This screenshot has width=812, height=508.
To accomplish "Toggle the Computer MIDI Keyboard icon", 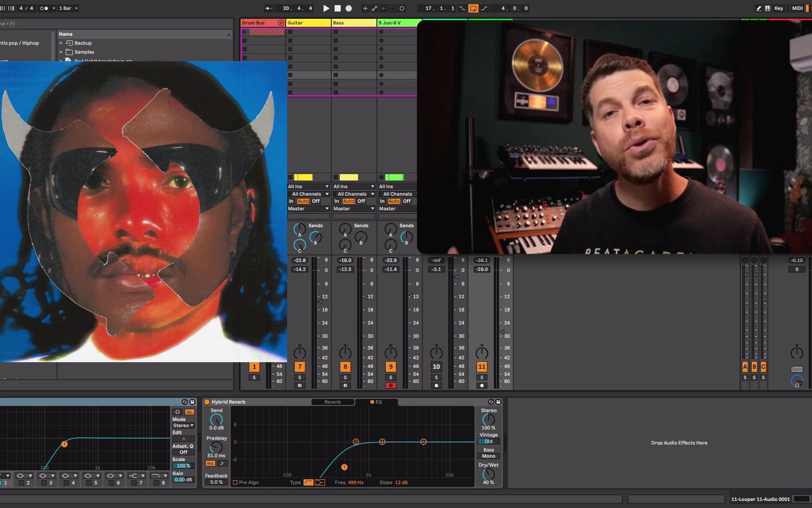I will point(767,8).
